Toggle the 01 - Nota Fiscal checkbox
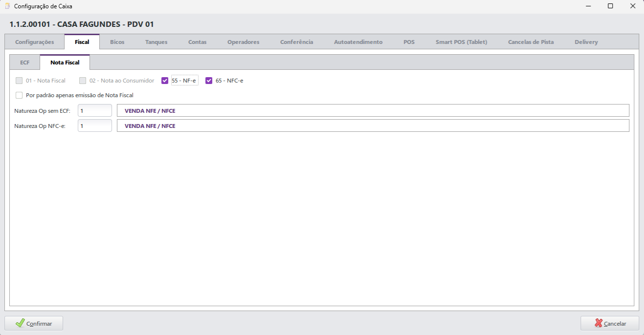The image size is (644, 335). tap(19, 81)
